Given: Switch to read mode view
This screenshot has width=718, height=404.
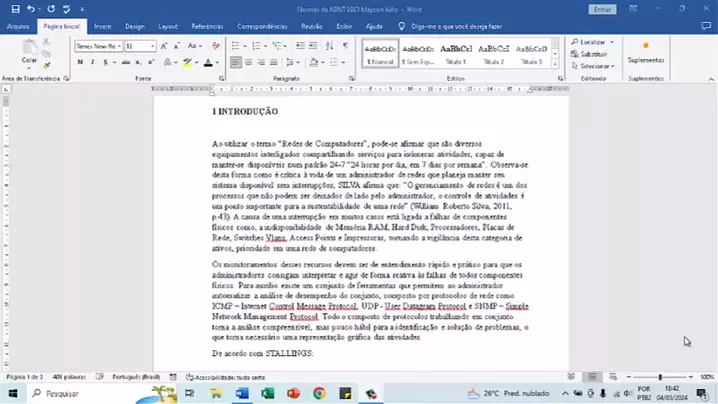Looking at the screenshot, I should (x=571, y=377).
